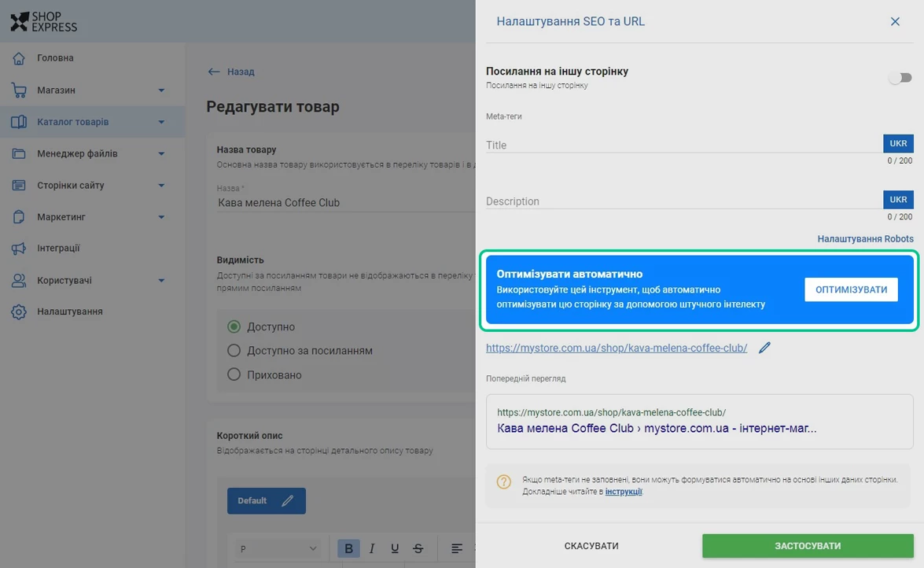Apply Underline formatting in the editor toolbar
This screenshot has width=924, height=568.
(x=395, y=548)
